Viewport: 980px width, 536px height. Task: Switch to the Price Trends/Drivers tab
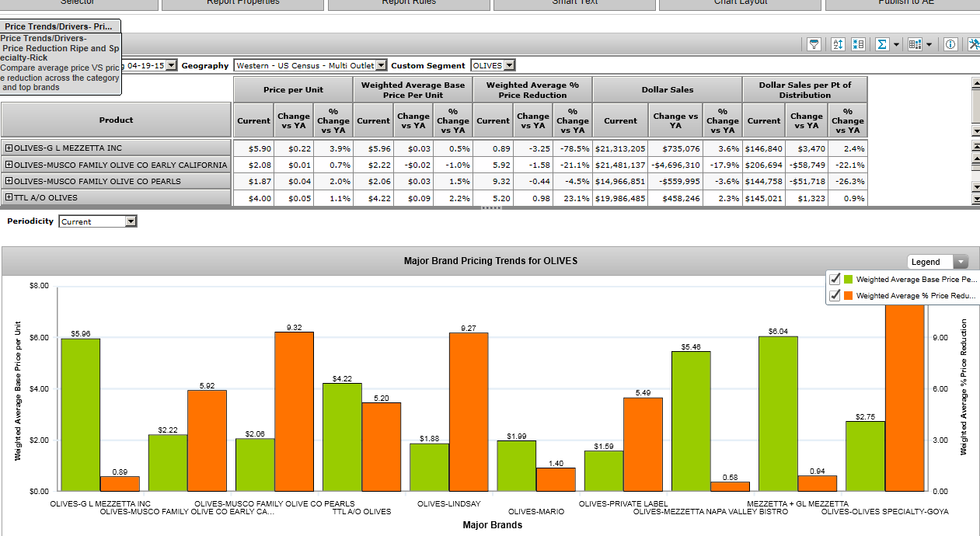[x=59, y=26]
